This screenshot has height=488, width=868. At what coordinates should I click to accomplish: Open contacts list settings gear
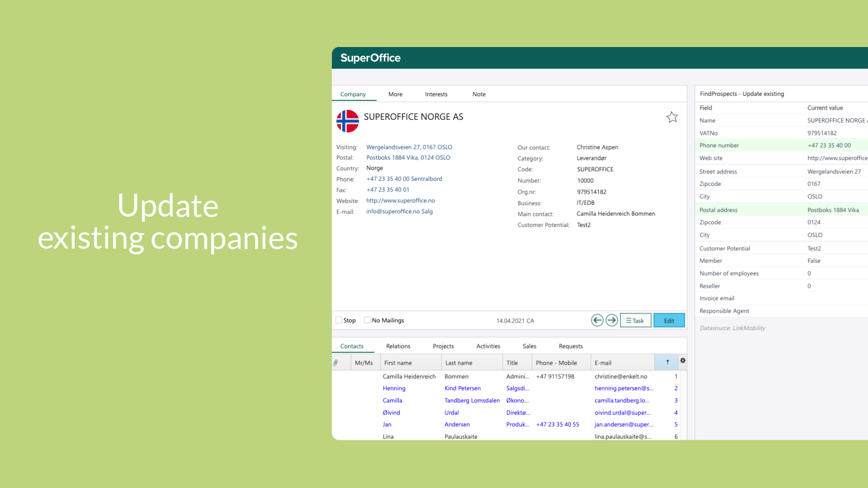click(683, 361)
